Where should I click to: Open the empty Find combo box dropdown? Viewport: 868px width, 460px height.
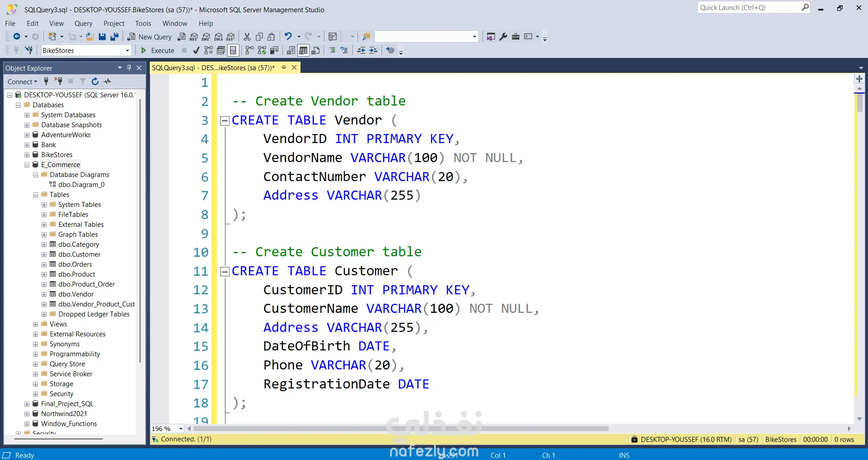pos(474,37)
